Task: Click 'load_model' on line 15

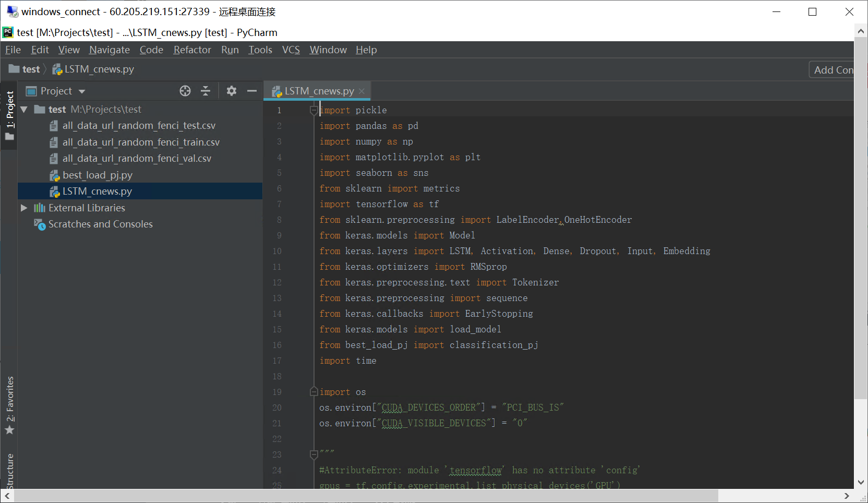Action: (x=475, y=329)
